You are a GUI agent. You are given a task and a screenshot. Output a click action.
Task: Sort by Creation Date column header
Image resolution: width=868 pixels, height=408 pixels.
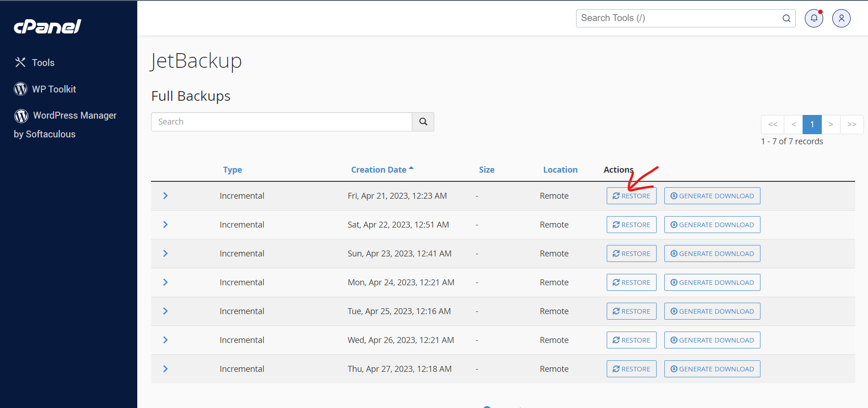tap(382, 170)
